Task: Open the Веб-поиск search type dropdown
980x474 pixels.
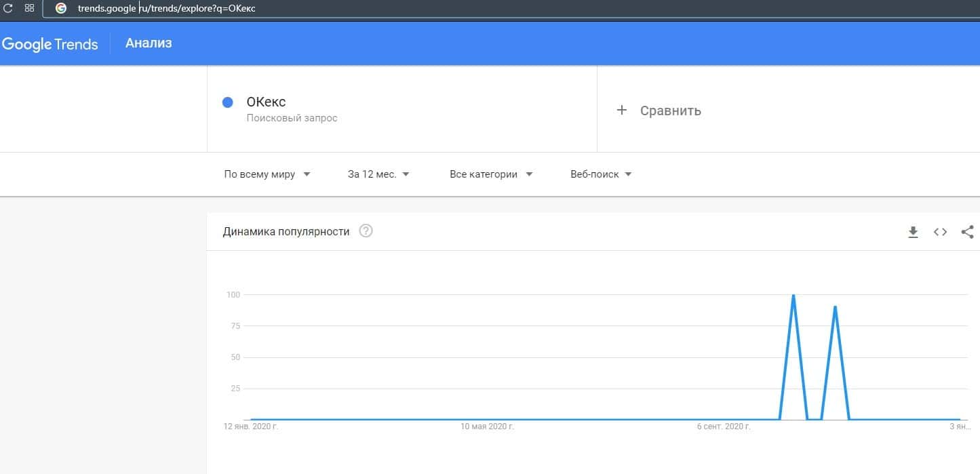Action: pos(601,174)
